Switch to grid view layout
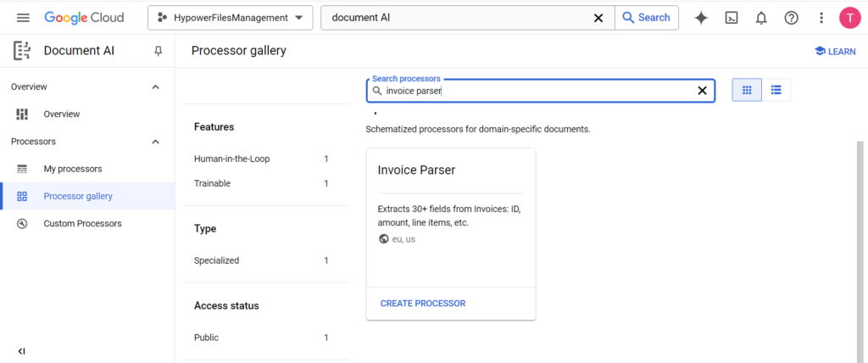Screen dimensions: 868x363 [747, 90]
